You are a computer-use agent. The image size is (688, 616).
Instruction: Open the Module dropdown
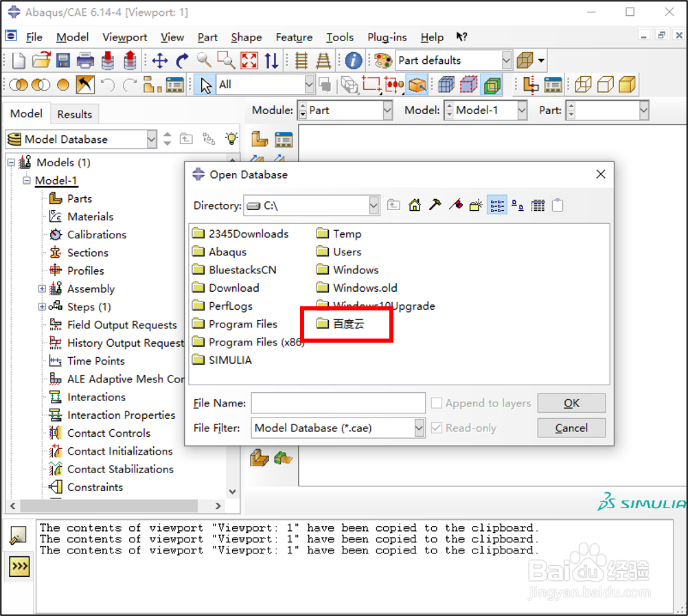coord(387,110)
